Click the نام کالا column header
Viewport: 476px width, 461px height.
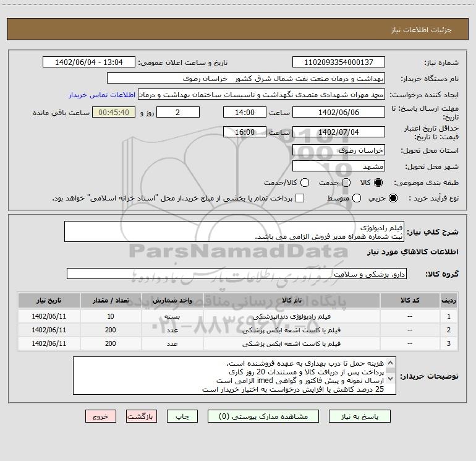(291, 300)
